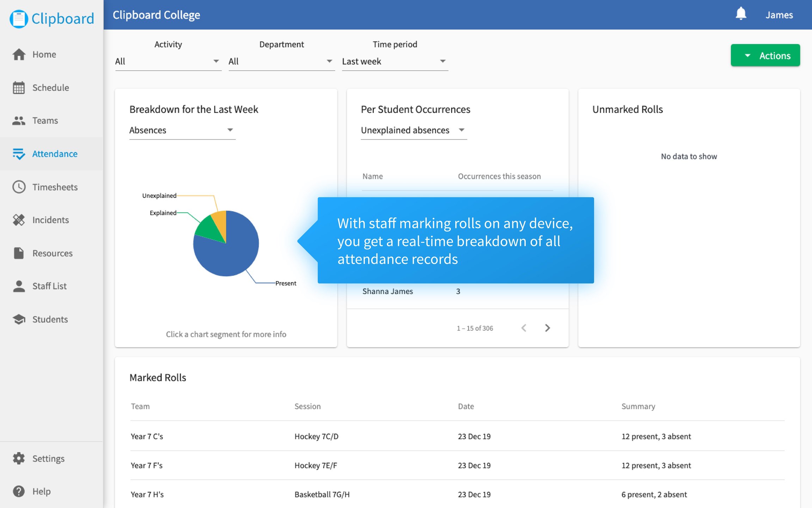Click the Schedule calendar icon

click(19, 87)
